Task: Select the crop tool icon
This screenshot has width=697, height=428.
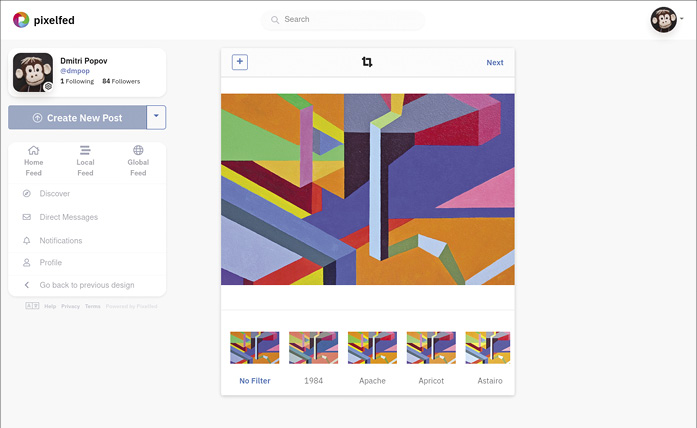Action: [x=367, y=62]
